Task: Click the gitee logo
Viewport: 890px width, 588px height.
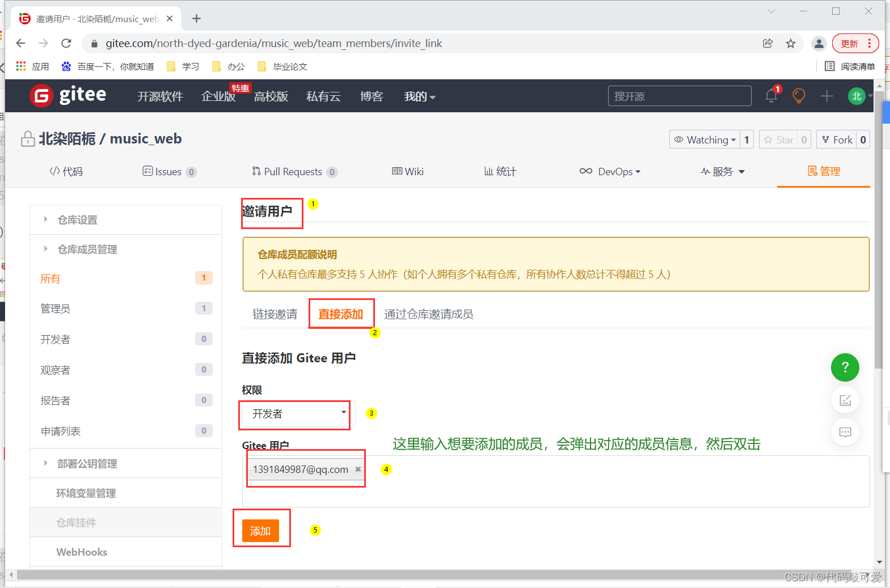Action: tap(68, 95)
